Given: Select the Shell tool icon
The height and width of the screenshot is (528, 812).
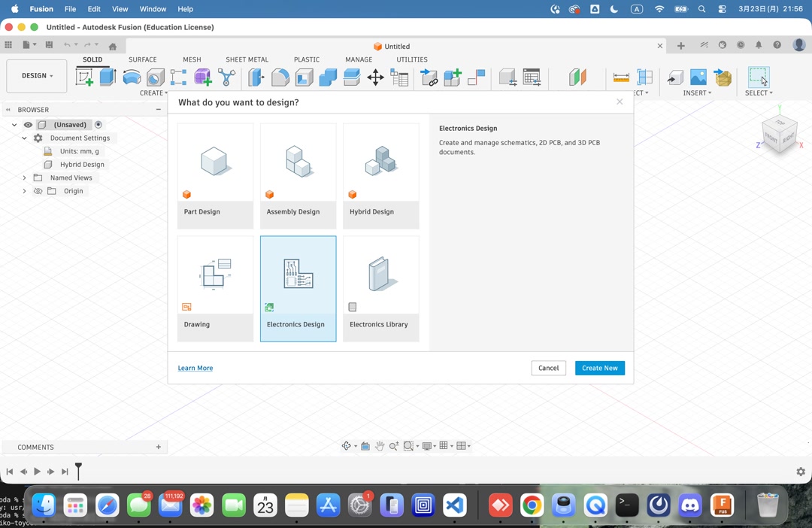Looking at the screenshot, I should pyautogui.click(x=304, y=77).
